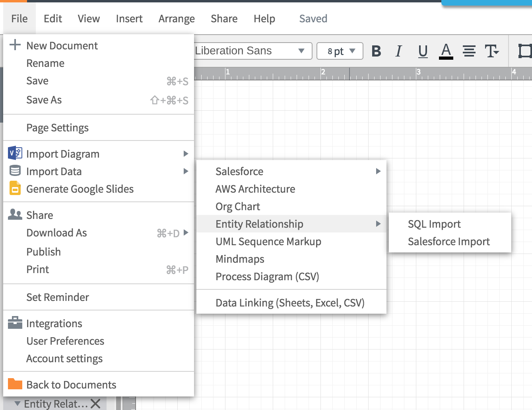Open the View menu
Viewport: 532px width, 410px height.
click(89, 19)
